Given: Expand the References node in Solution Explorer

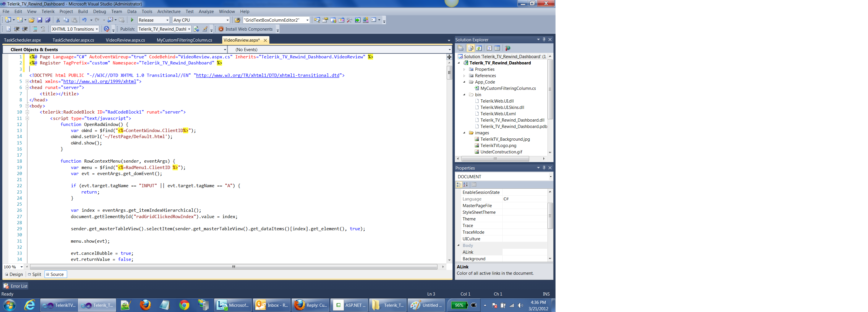Looking at the screenshot, I should click(x=464, y=76).
